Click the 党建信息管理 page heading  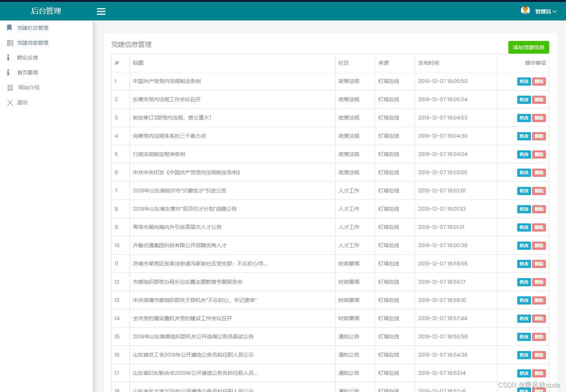click(131, 45)
